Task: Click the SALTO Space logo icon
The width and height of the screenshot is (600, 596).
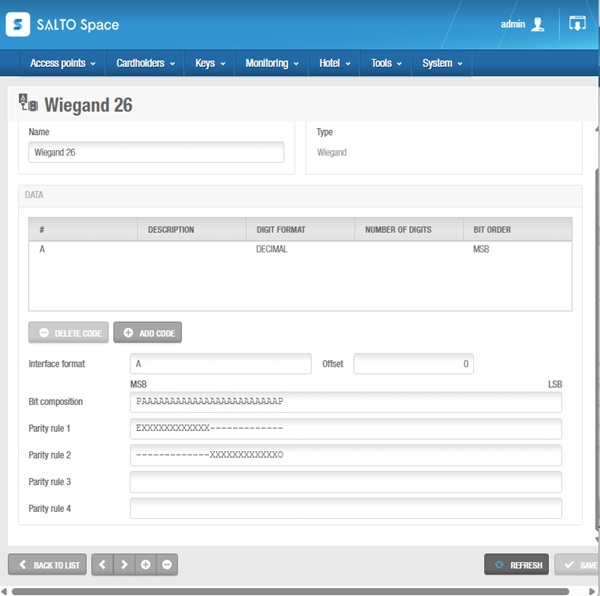Action: click(x=18, y=24)
